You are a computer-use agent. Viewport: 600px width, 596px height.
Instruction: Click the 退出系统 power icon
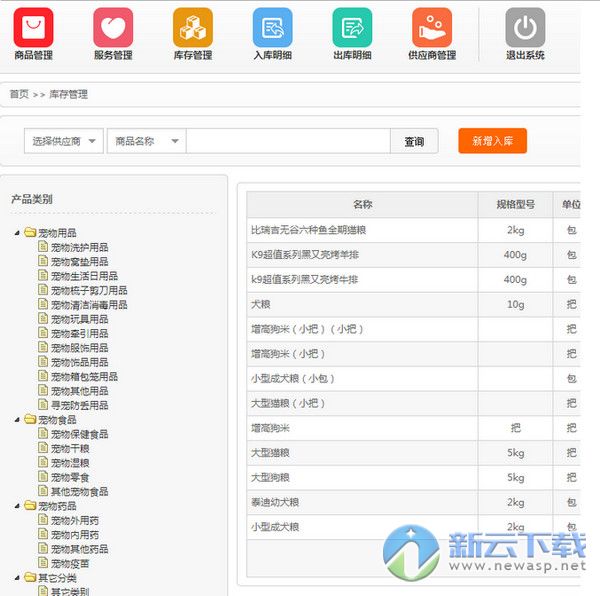click(525, 27)
